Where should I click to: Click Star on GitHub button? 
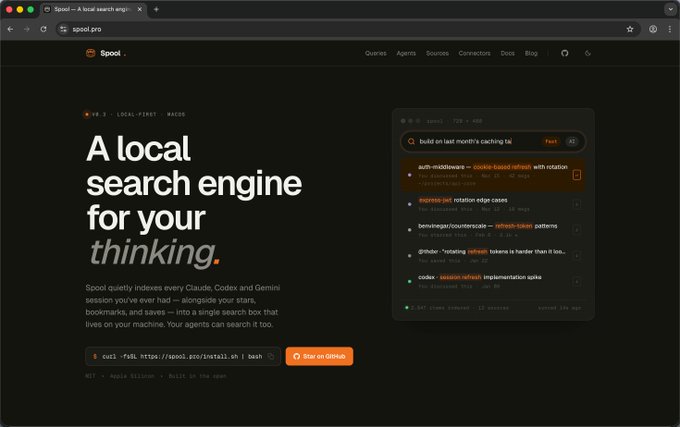[x=319, y=356]
